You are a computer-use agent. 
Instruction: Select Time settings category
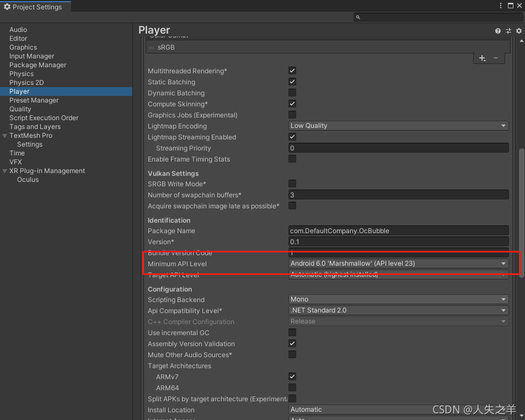pyautogui.click(x=17, y=153)
